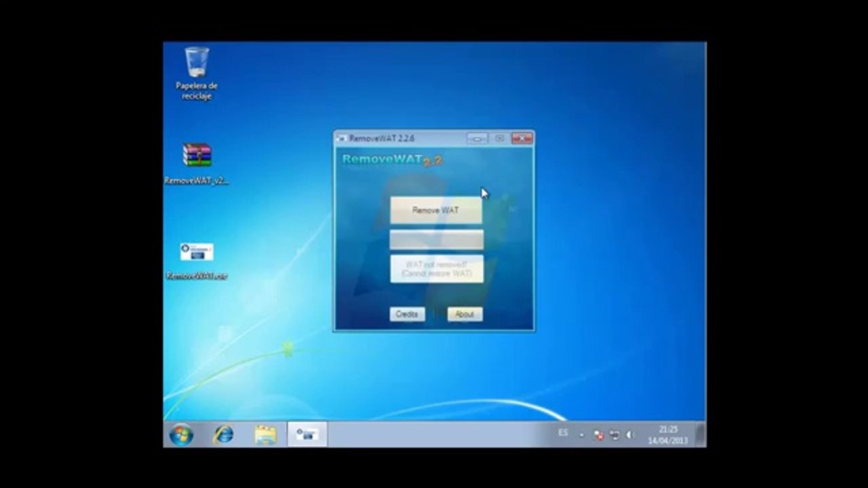Click the RemoveWAT taskbar button
This screenshot has width=868, height=488.
[x=307, y=434]
